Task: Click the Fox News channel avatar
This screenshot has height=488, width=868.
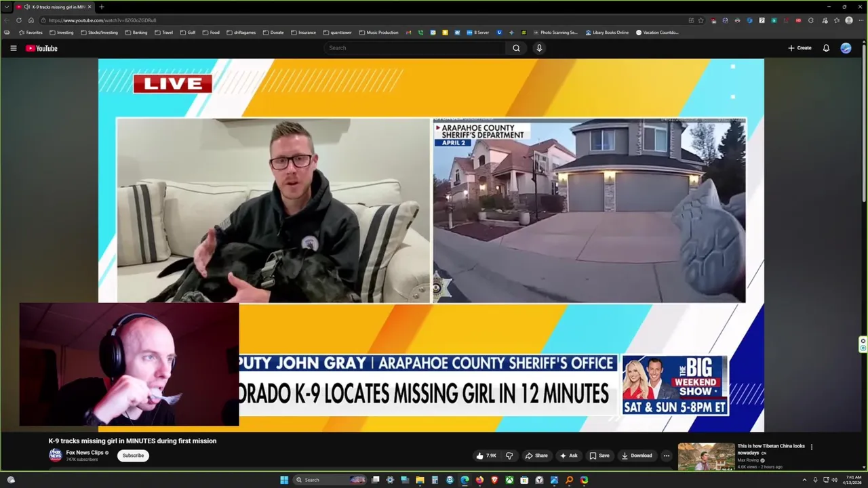Action: click(x=55, y=455)
